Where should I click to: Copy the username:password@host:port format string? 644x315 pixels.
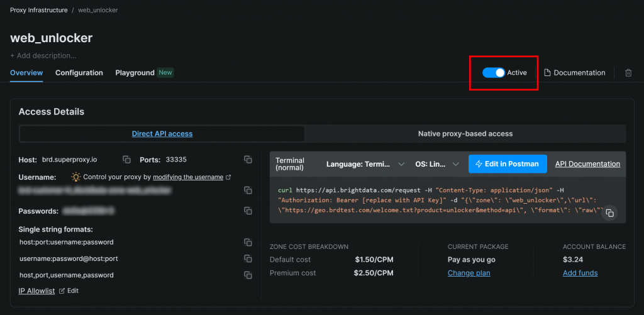click(x=248, y=258)
